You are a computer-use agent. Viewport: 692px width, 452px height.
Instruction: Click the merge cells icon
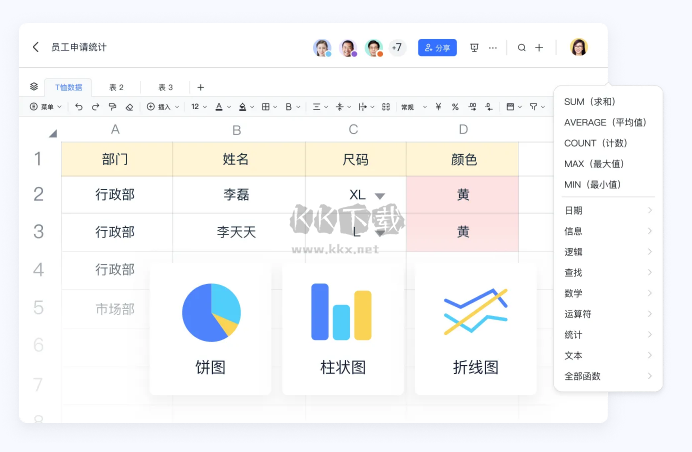click(x=386, y=107)
